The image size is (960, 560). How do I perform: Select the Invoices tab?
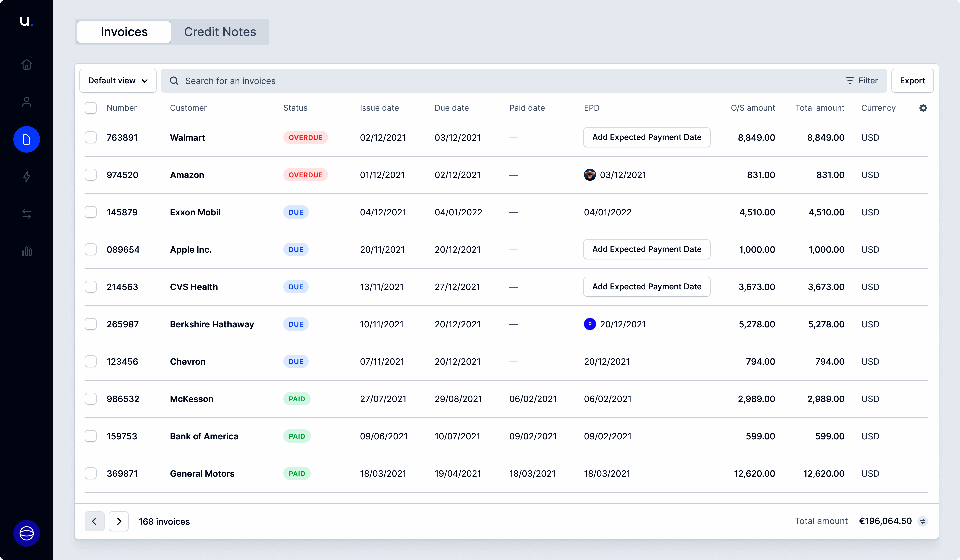click(124, 32)
